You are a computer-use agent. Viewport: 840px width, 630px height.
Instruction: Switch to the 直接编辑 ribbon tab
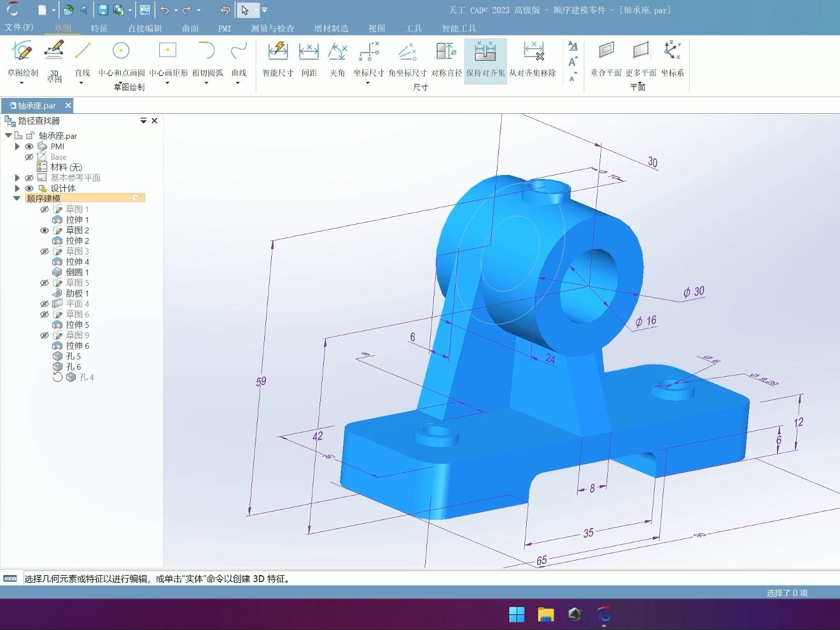[x=145, y=28]
